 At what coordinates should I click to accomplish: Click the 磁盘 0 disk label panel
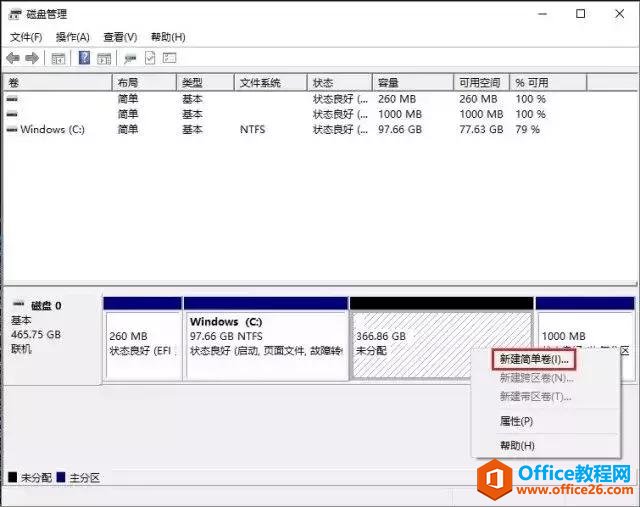click(52, 338)
